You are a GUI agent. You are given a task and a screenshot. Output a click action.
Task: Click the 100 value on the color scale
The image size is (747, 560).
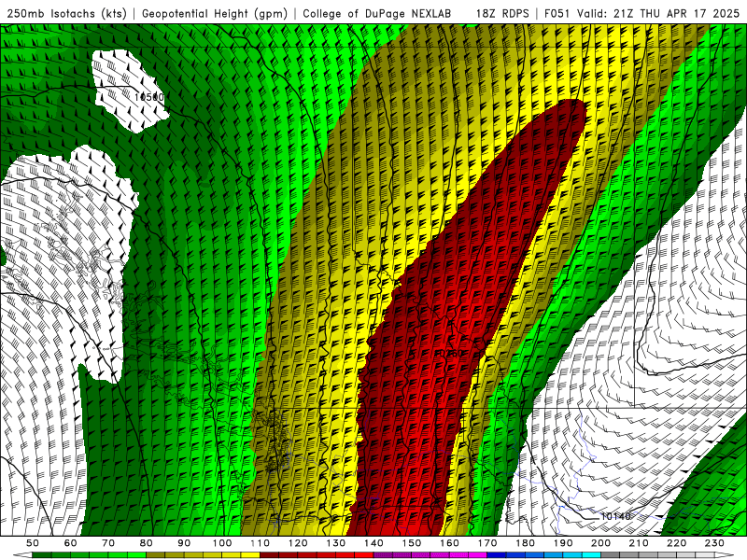(222, 543)
